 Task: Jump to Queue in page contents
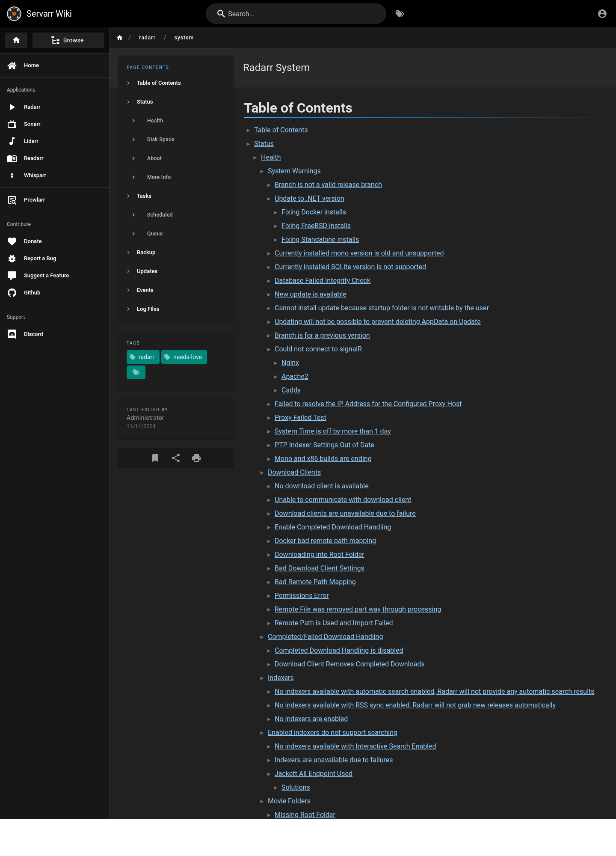tap(176, 234)
